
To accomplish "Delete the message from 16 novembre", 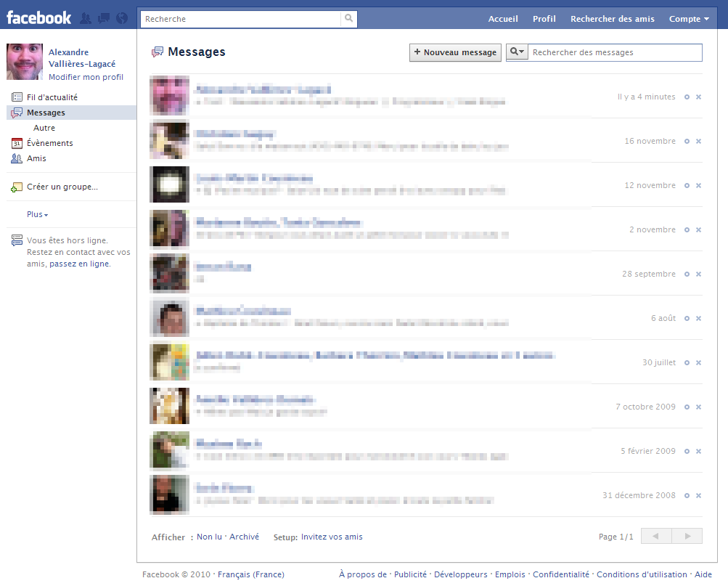I will click(x=698, y=141).
